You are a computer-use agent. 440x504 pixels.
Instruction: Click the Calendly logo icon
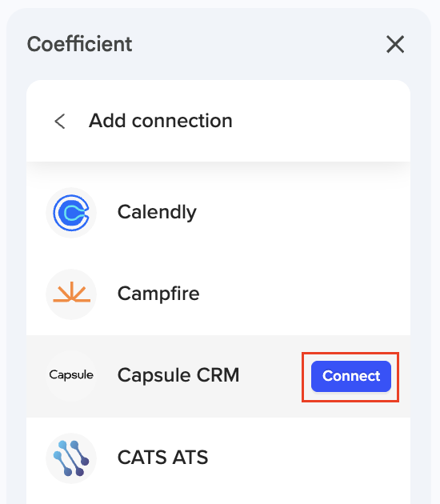(x=71, y=213)
